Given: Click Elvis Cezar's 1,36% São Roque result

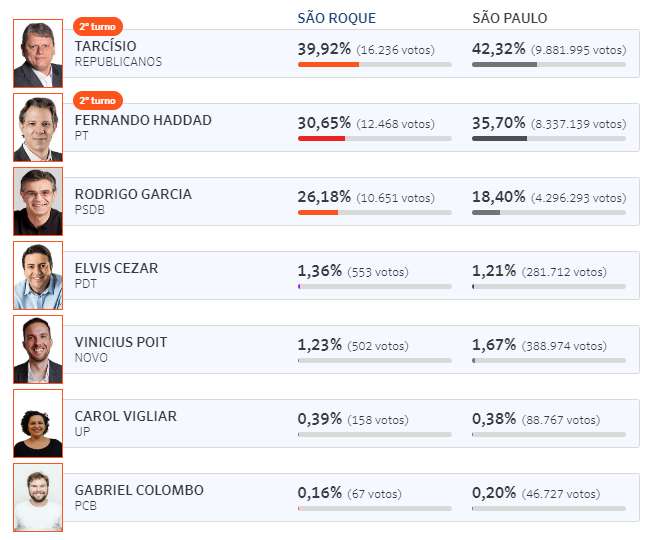Looking at the screenshot, I should click(x=319, y=271).
